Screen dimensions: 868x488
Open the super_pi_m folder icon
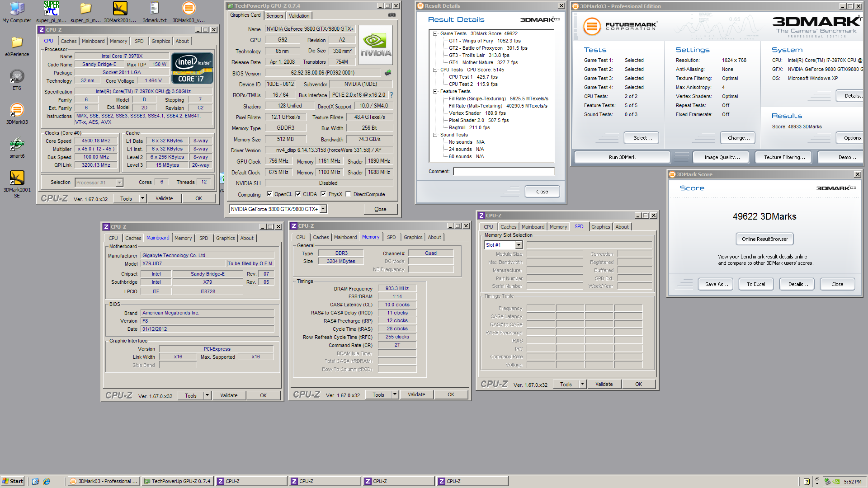(85, 12)
